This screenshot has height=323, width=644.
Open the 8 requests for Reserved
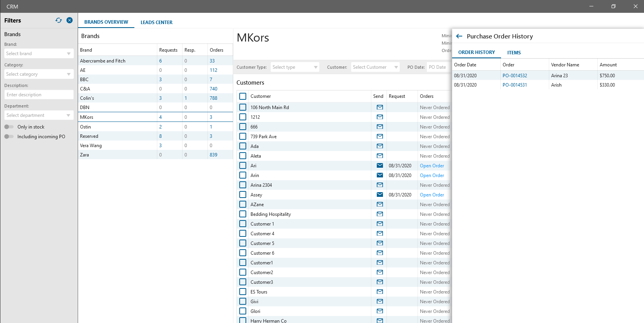(x=160, y=136)
